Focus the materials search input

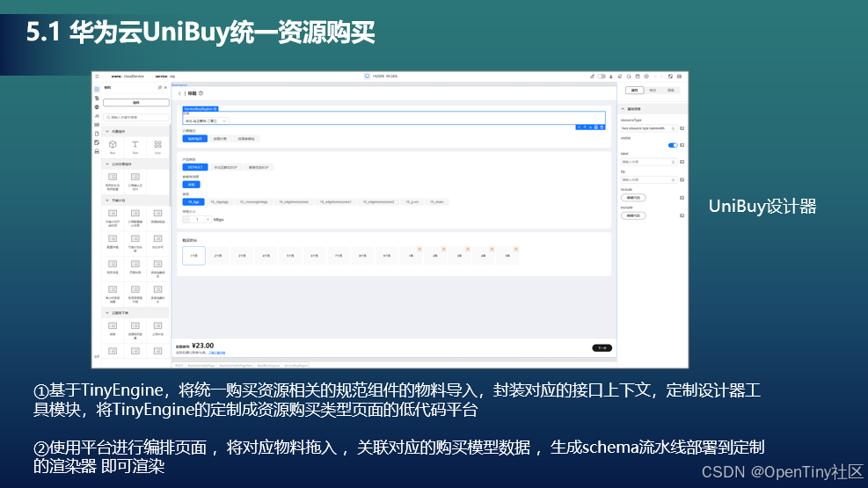136,117
